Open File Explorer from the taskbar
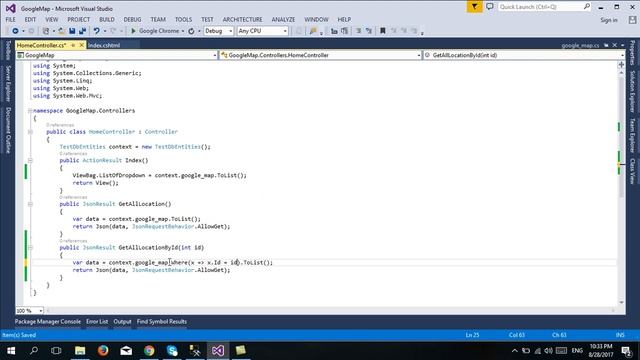 point(80,350)
